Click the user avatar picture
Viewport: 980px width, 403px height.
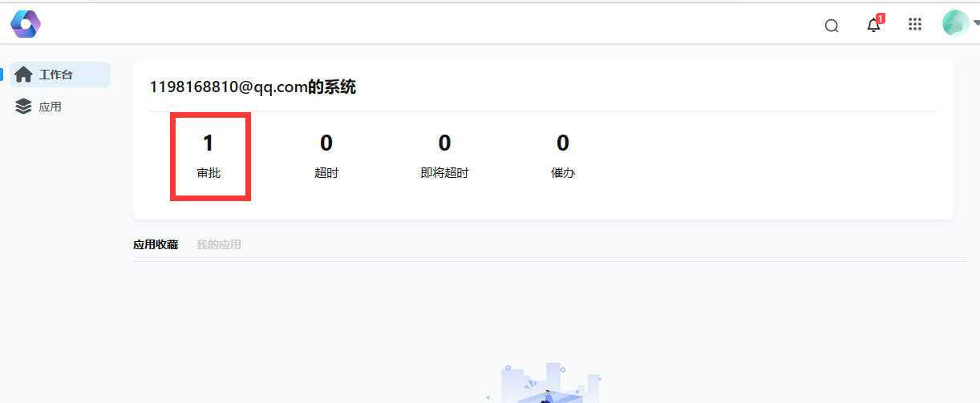956,23
